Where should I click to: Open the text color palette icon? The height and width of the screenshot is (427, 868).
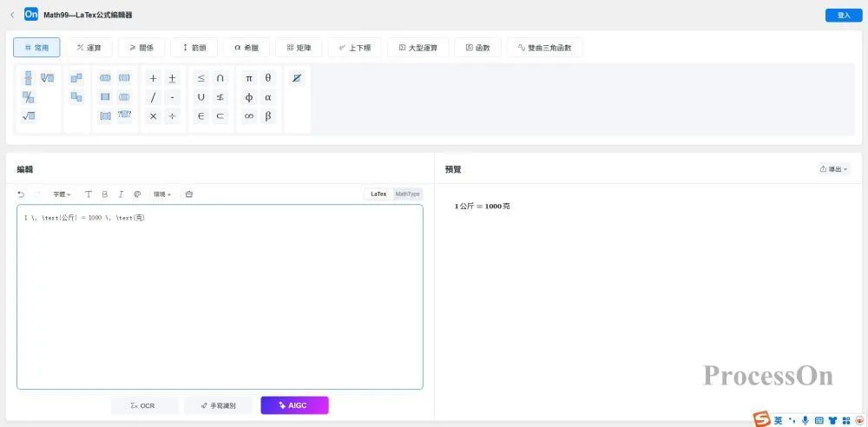(137, 194)
